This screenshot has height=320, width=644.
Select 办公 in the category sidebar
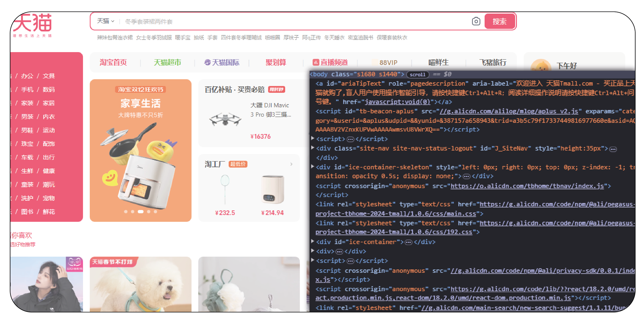(x=27, y=76)
